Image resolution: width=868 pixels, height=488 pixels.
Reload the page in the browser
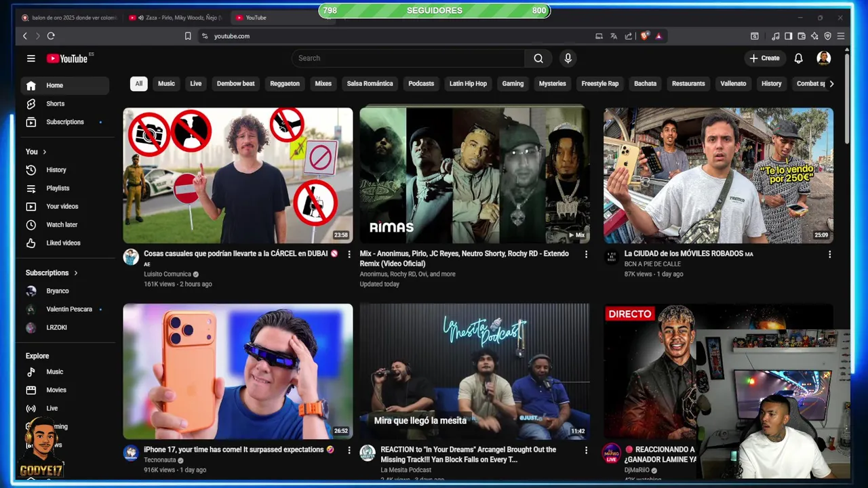pyautogui.click(x=51, y=36)
